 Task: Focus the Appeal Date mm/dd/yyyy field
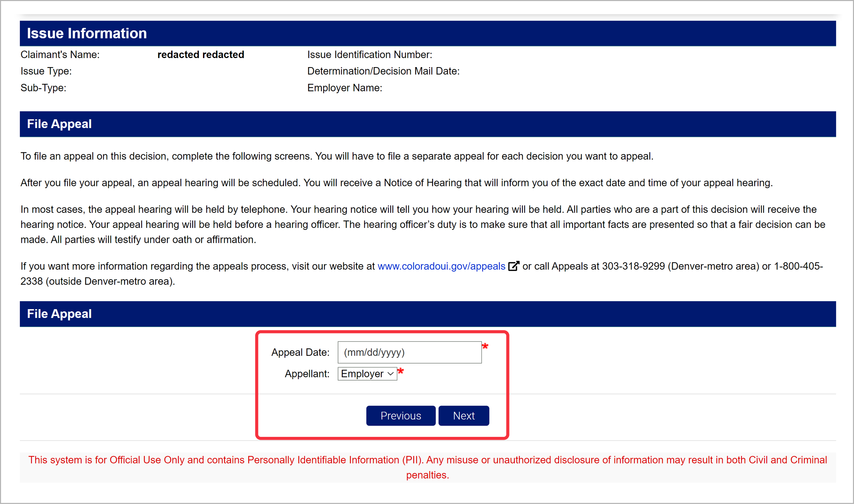(x=409, y=352)
